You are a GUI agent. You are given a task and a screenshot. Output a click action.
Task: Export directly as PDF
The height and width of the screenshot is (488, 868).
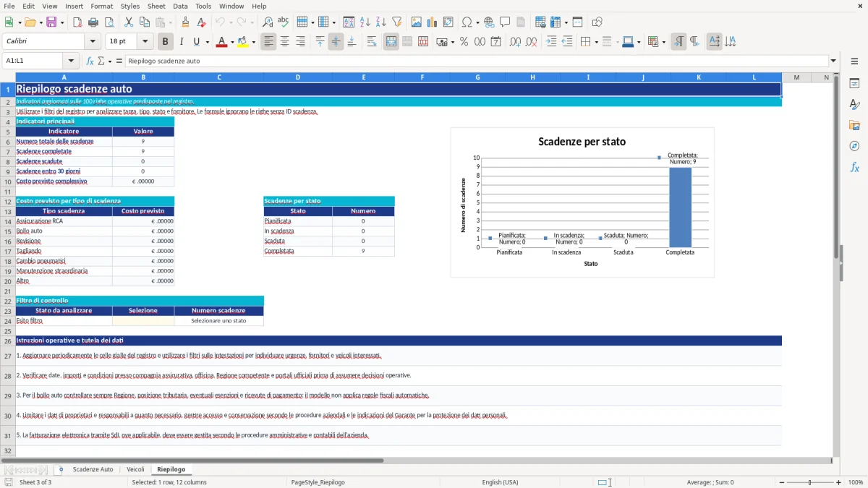point(77,22)
